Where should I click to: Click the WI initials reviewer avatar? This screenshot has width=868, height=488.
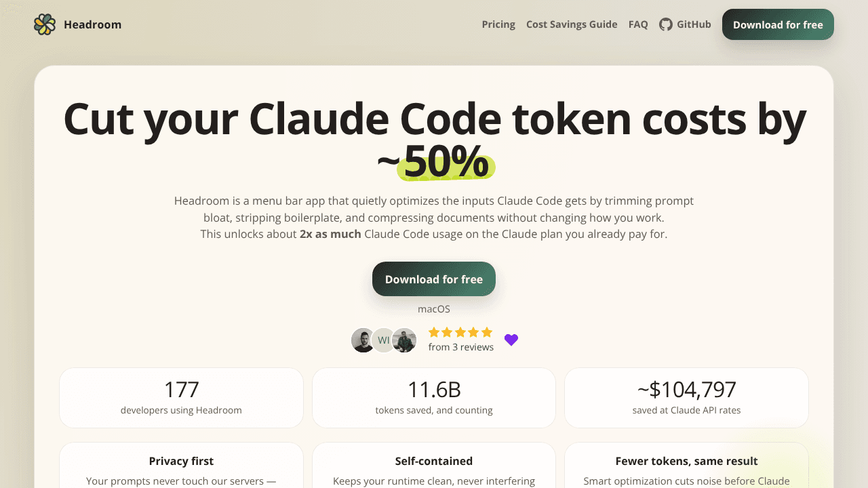(384, 340)
